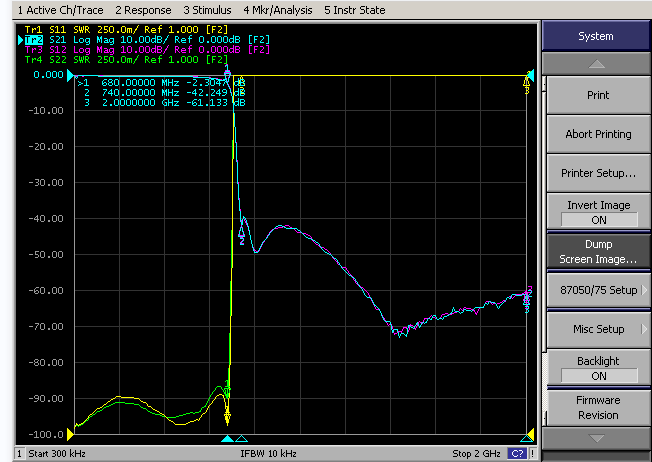Image resolution: width=652 pixels, height=462 pixels.
Task: Click the Print softkey
Action: point(598,95)
